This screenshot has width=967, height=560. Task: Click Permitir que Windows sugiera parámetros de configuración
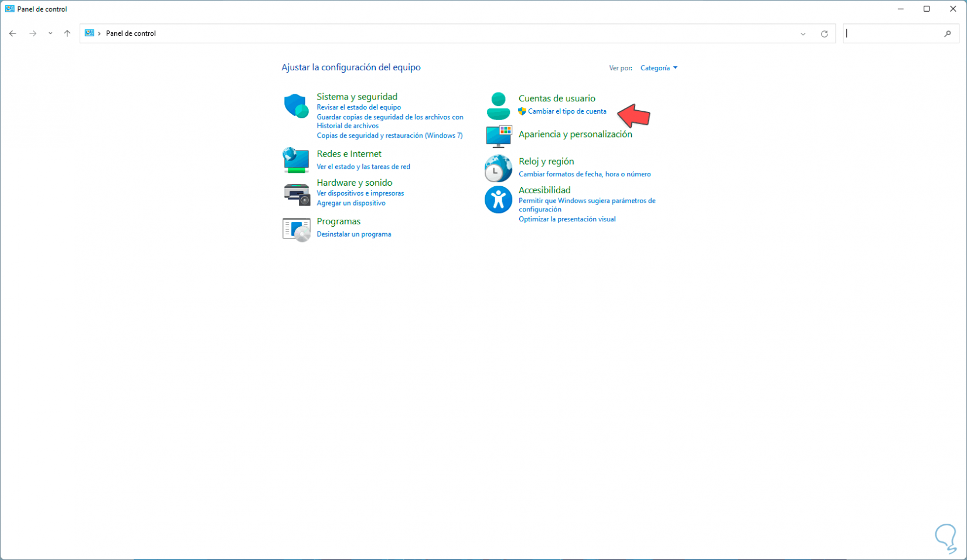click(587, 205)
